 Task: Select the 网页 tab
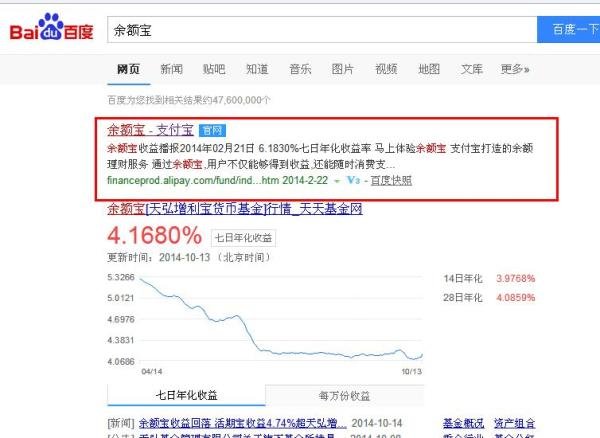[129, 69]
